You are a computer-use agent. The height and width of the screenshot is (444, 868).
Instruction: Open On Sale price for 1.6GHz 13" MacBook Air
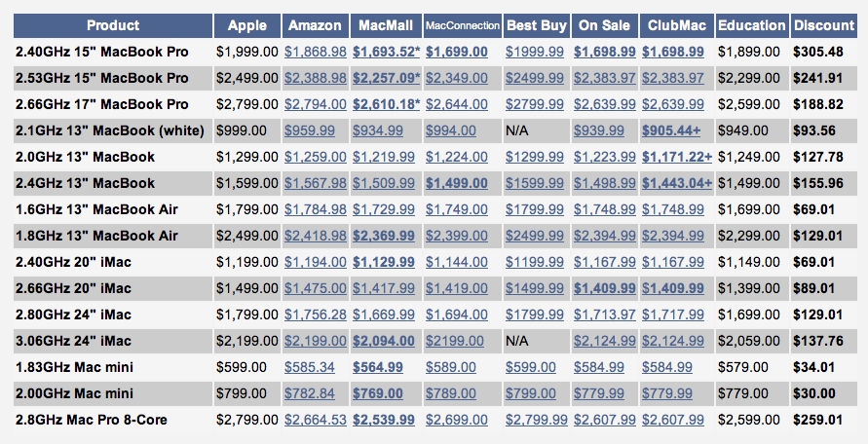tap(605, 209)
